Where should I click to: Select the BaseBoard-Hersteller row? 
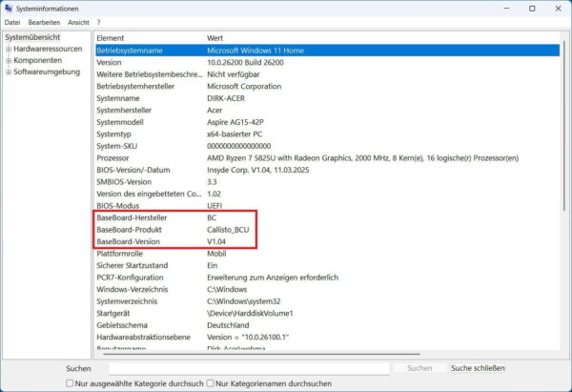[327, 217]
